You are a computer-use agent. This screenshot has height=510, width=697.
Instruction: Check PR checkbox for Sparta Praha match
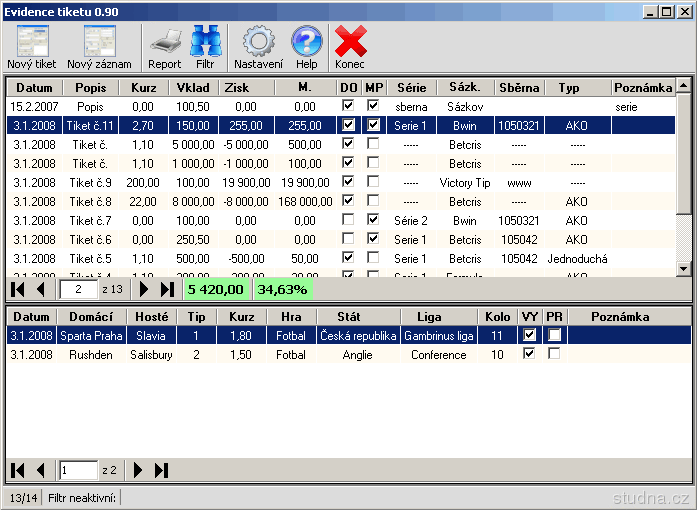(554, 336)
